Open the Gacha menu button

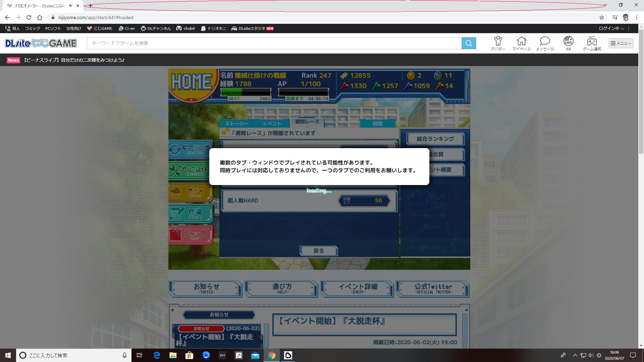coord(190,192)
